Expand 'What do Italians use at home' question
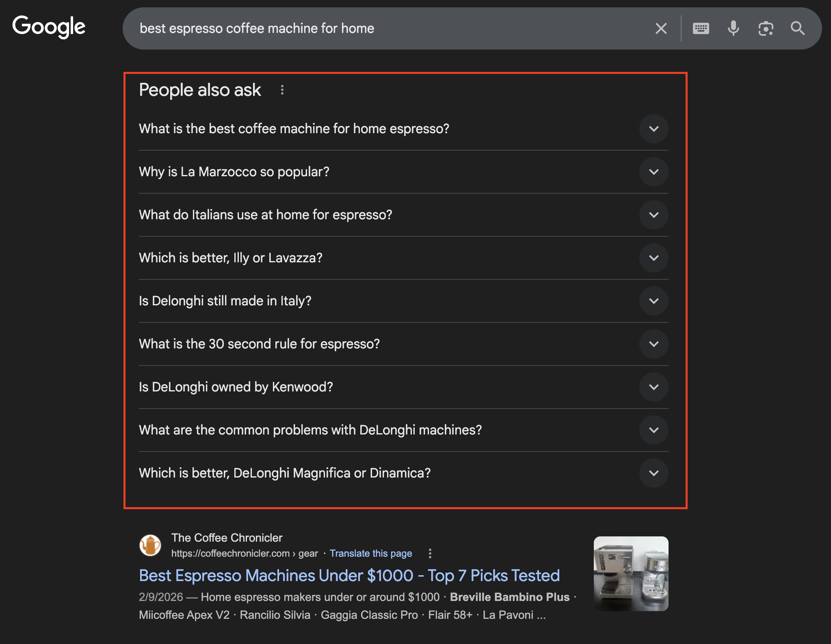831x644 pixels. click(x=654, y=215)
